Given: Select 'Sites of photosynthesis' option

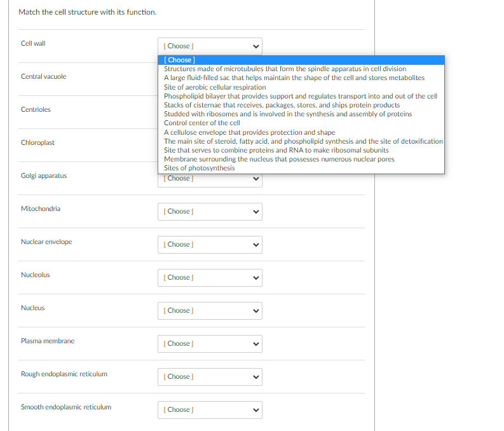Looking at the screenshot, I should coord(301,168).
